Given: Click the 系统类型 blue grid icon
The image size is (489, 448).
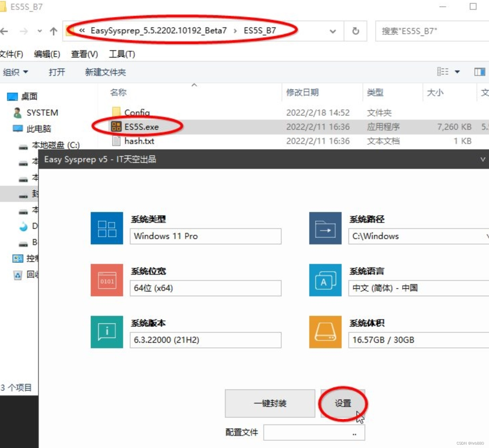Looking at the screenshot, I should tap(107, 228).
